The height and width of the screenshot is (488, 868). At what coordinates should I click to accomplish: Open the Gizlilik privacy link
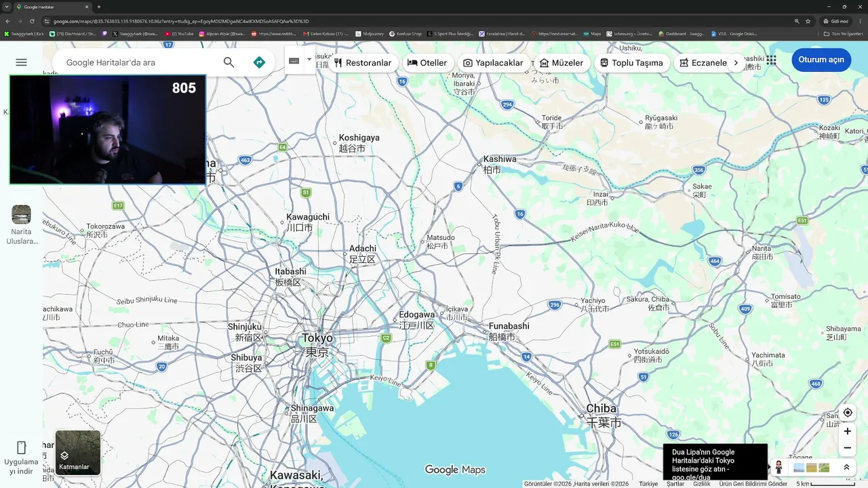tap(702, 484)
